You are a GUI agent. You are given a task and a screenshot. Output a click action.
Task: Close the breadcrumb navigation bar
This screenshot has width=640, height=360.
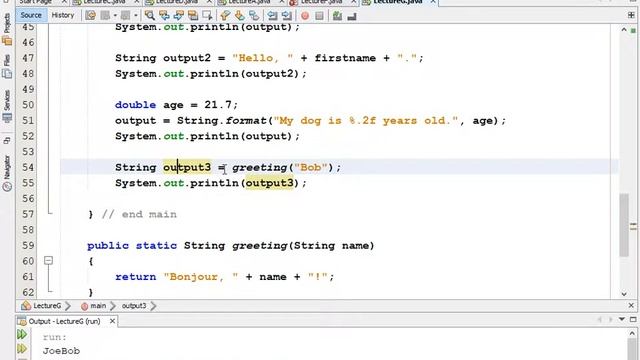(x=631, y=305)
